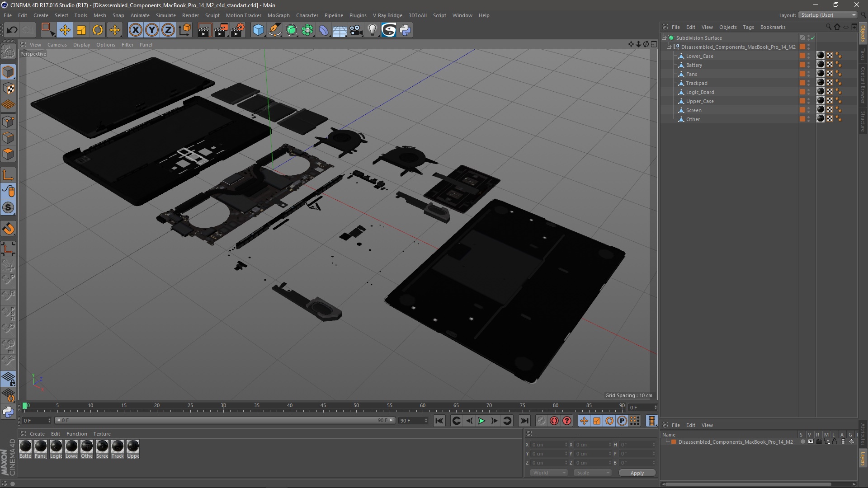Go to start of animation
The image size is (868, 488).
pos(439,421)
